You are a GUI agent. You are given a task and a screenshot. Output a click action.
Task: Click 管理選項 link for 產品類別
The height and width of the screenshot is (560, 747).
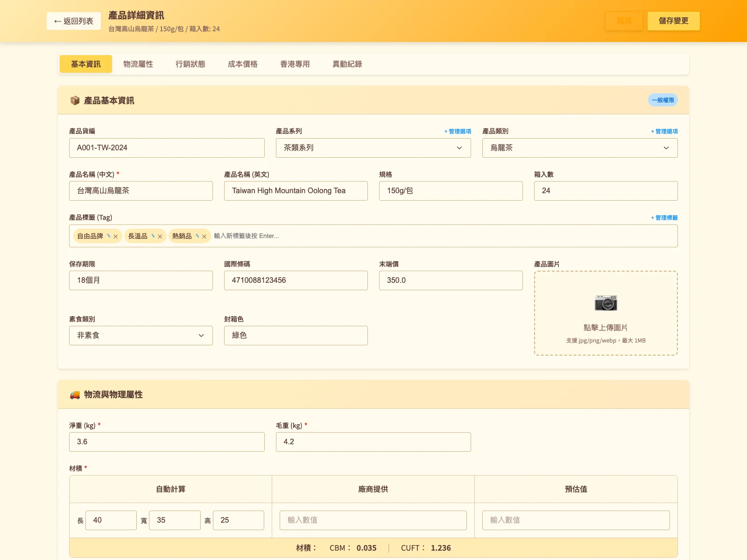click(x=664, y=132)
